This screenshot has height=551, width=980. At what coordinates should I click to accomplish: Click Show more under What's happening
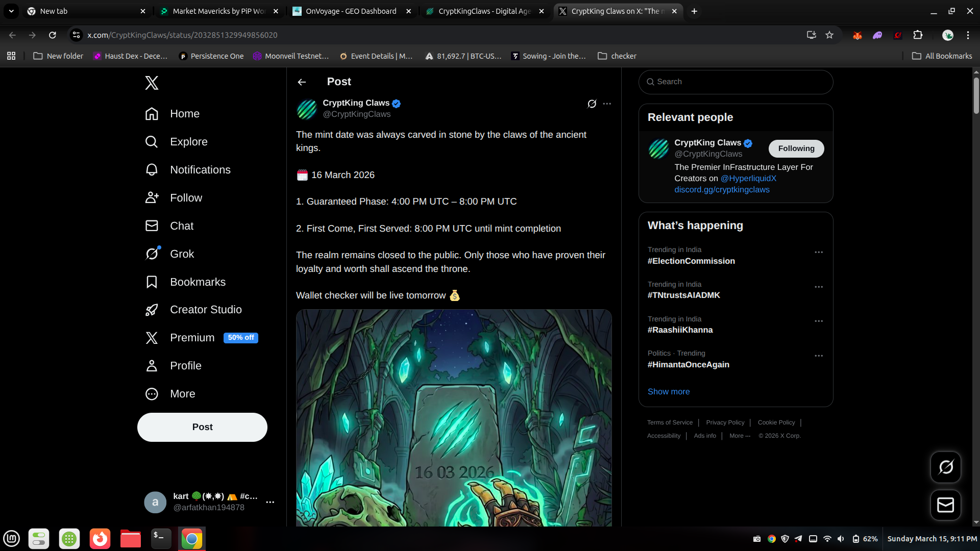pyautogui.click(x=668, y=392)
